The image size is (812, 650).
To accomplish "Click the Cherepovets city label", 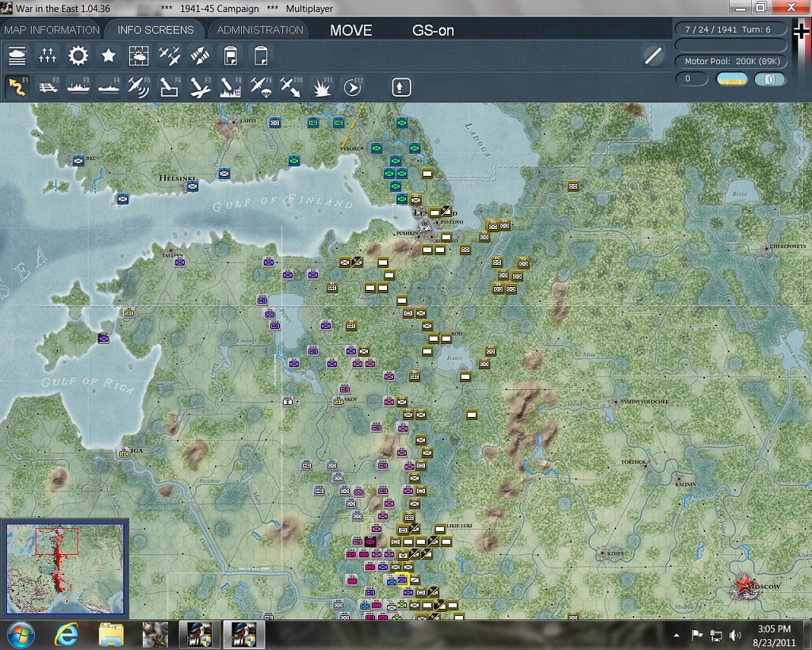I will [x=787, y=247].
